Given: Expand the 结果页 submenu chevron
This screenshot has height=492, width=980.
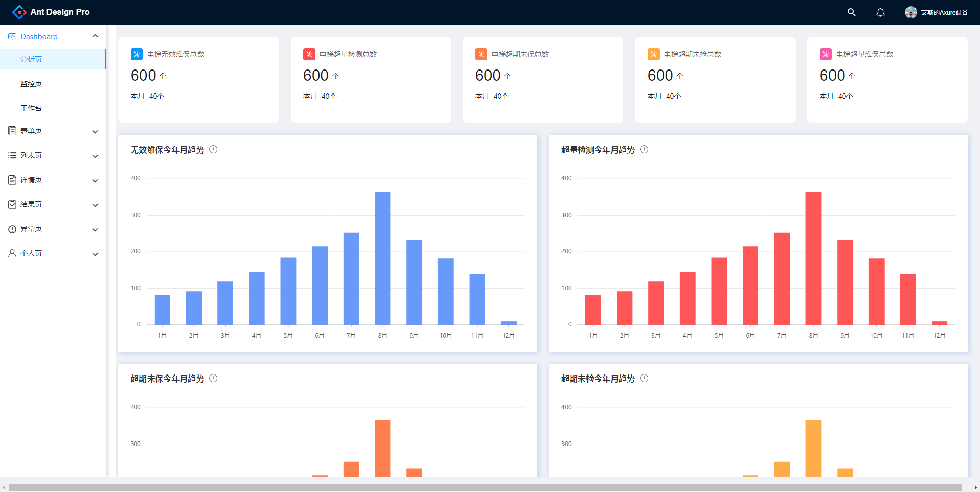Looking at the screenshot, I should pyautogui.click(x=95, y=205).
